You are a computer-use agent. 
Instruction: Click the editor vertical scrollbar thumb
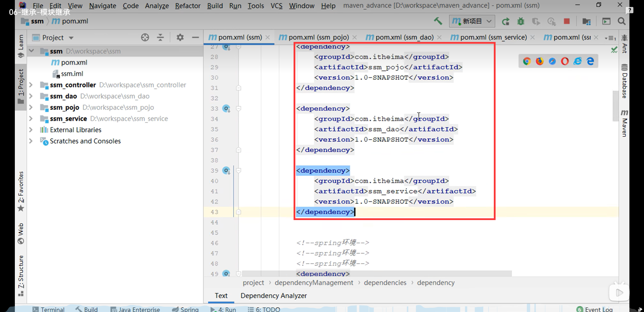(615, 106)
